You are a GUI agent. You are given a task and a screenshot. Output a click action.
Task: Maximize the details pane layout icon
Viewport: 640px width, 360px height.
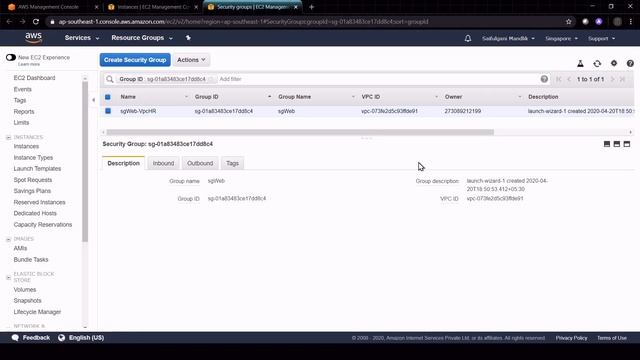coord(627,144)
